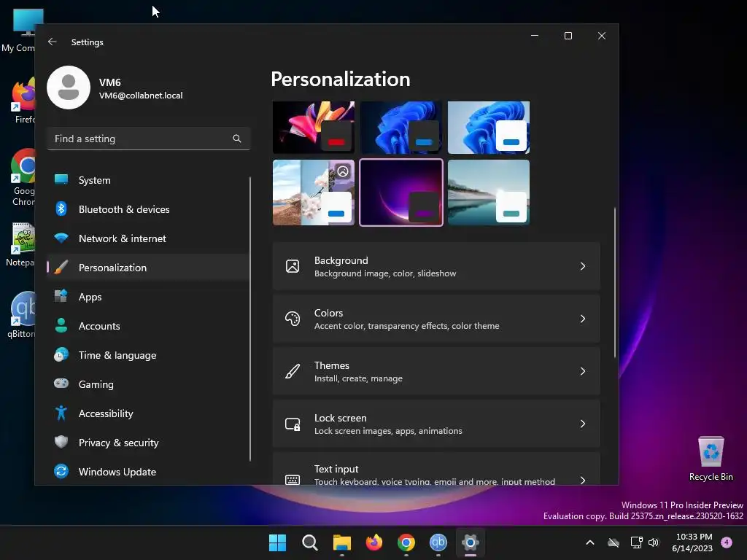Click the VM6@collabnet.local account name
This screenshot has width=747, height=560.
click(141, 96)
